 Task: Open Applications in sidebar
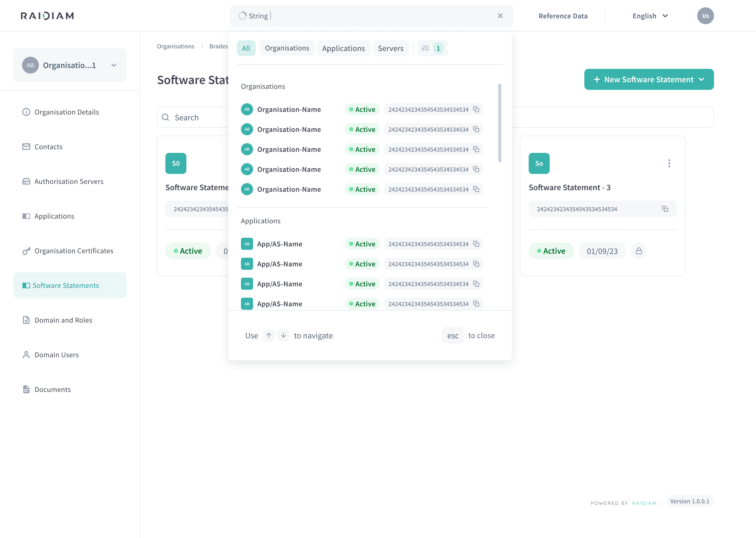click(x=70, y=216)
